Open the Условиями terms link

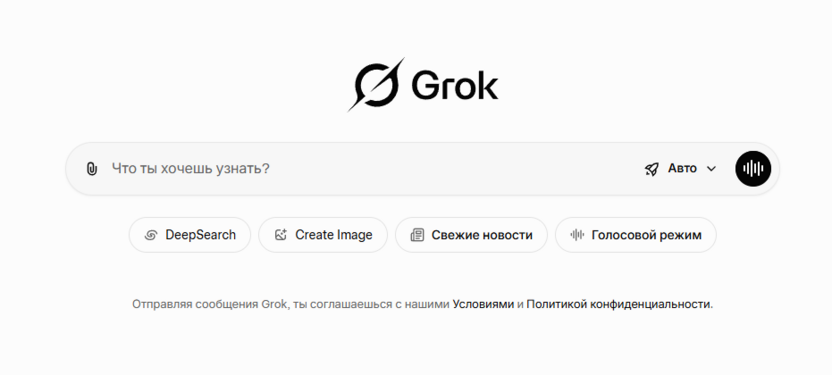483,304
